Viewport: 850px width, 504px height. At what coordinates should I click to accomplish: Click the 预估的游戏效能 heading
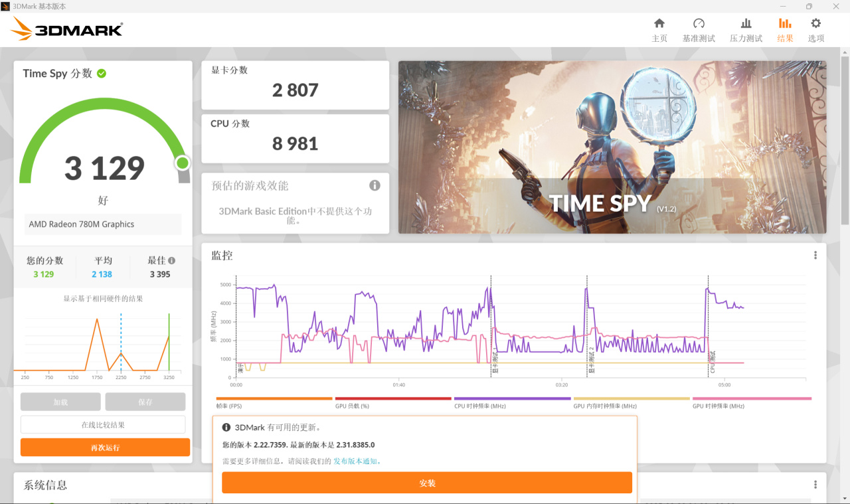point(250,186)
